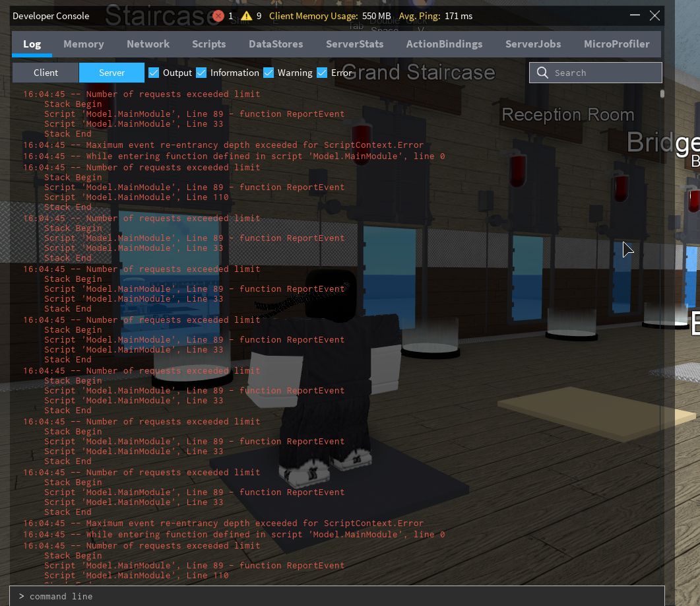The height and width of the screenshot is (606, 700).
Task: Minimize the Developer Console
Action: pos(635,16)
